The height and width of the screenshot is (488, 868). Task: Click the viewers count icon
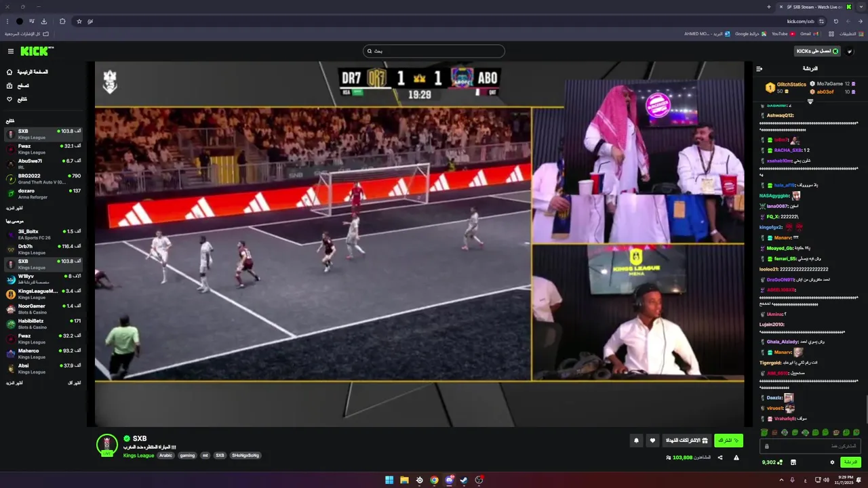click(669, 457)
